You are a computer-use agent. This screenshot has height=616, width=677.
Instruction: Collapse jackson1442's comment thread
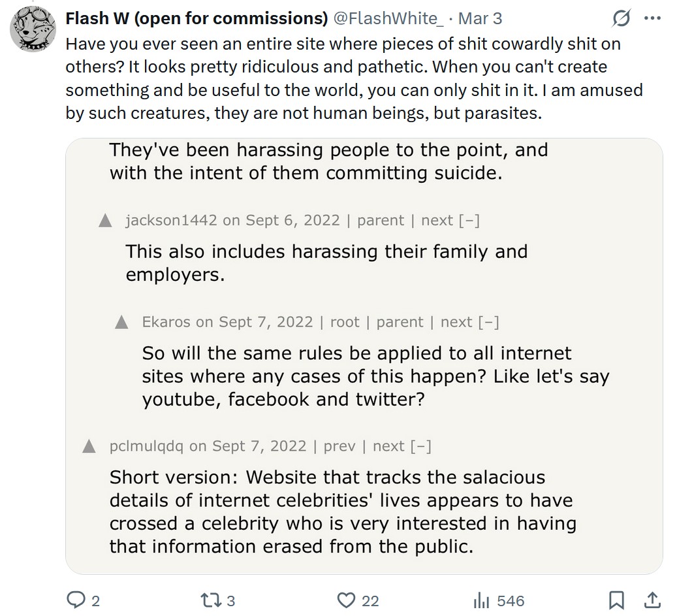pos(469,220)
